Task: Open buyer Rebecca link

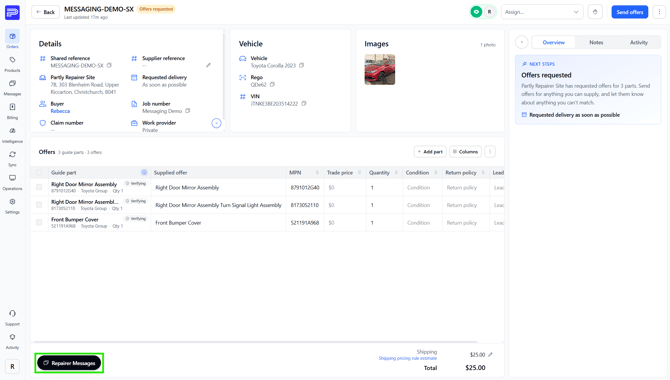Action: pos(60,111)
